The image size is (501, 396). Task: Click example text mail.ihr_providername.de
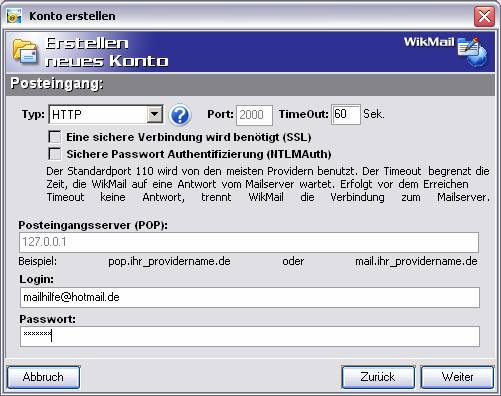416,261
